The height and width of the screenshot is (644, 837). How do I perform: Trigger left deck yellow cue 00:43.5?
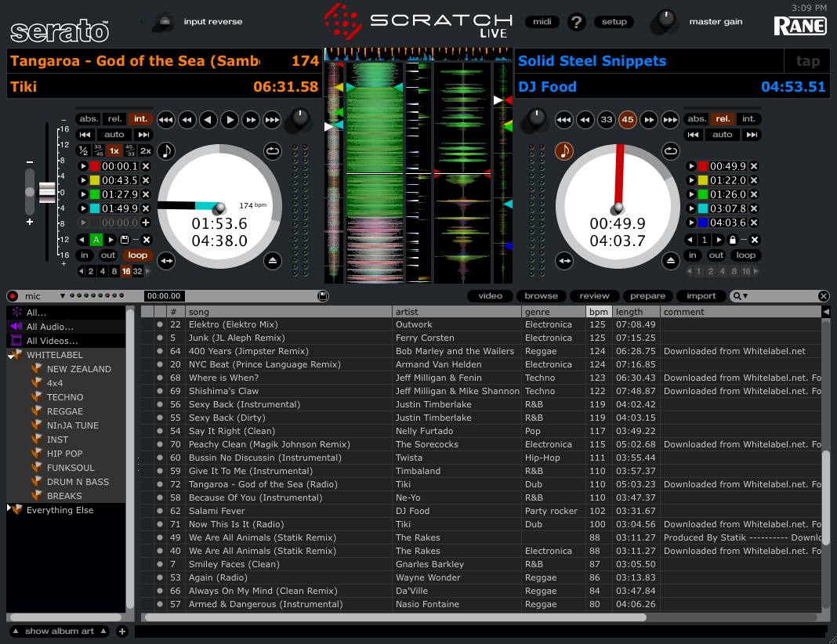point(83,180)
